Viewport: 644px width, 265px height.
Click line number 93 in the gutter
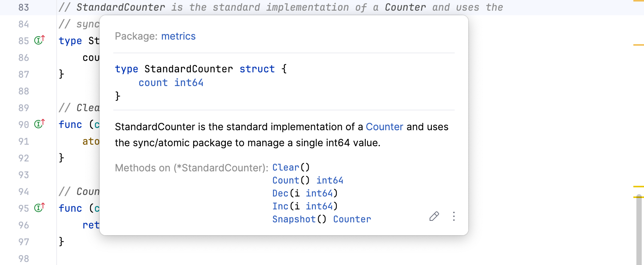[x=24, y=175]
